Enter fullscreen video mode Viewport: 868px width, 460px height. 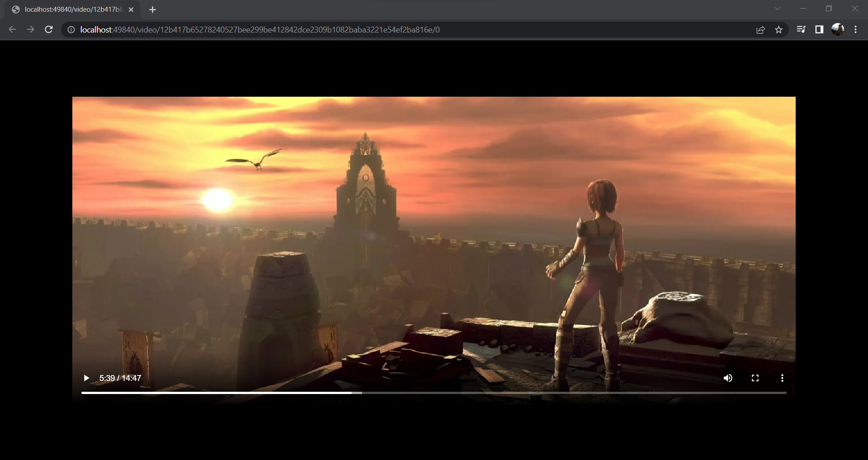click(755, 378)
